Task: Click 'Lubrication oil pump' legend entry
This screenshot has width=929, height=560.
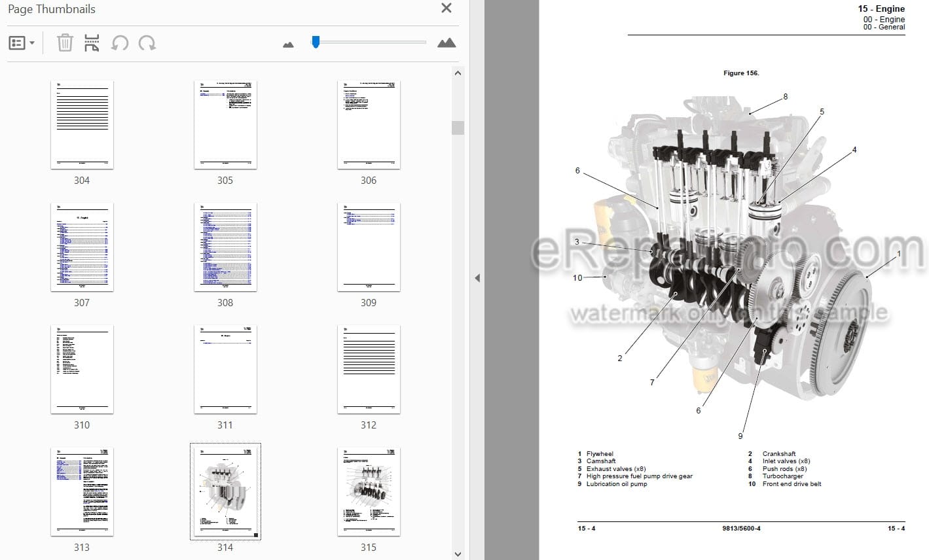Action: pos(617,484)
